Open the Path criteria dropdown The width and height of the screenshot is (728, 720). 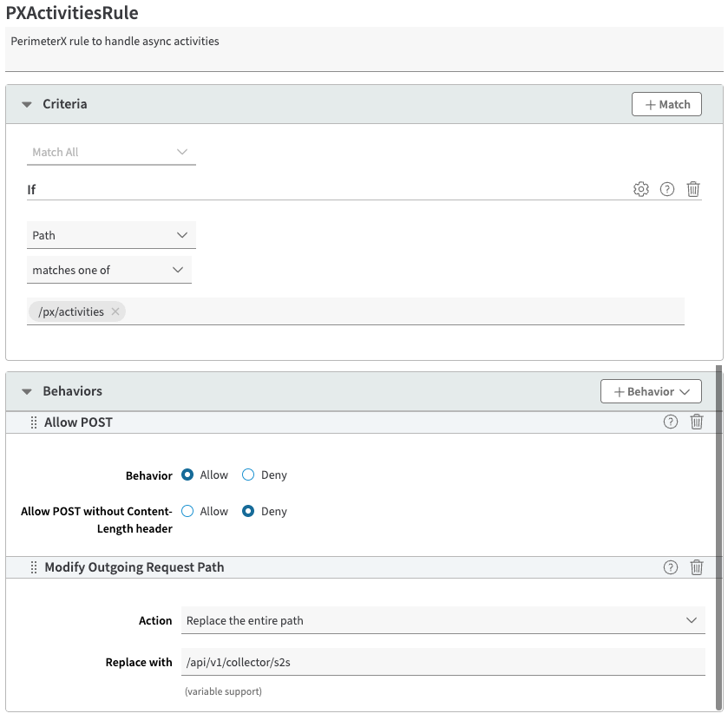click(111, 235)
